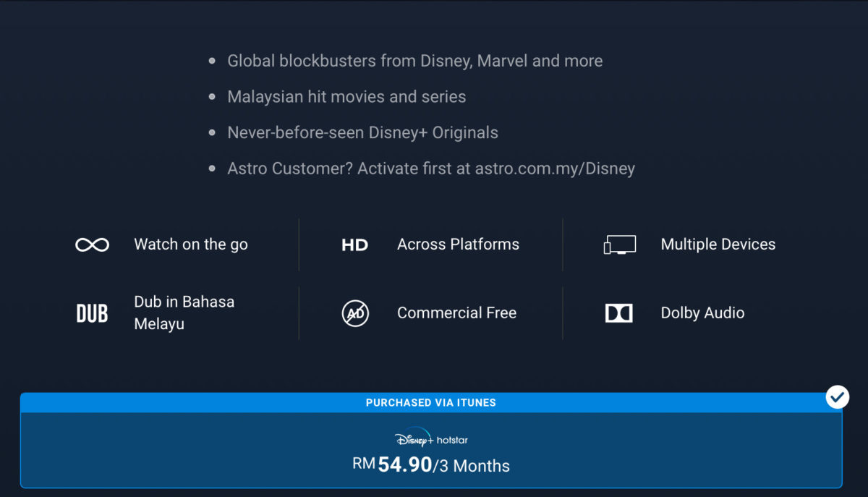Click the Dolby Audio logo icon

click(x=618, y=313)
